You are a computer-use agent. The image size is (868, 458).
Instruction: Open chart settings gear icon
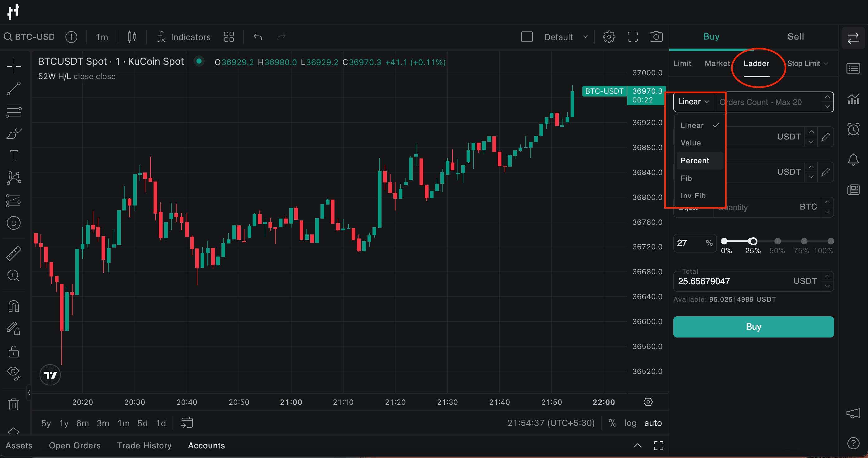tap(609, 37)
